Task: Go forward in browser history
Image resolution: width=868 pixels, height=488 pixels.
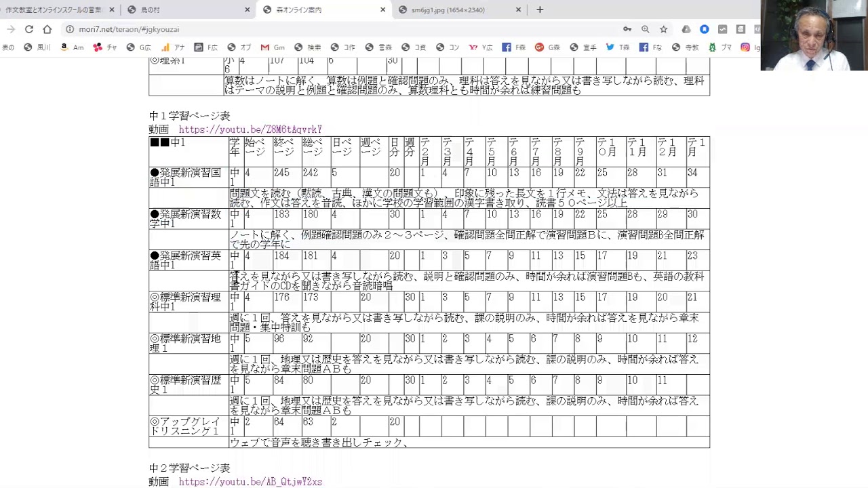Action: coord(11,29)
